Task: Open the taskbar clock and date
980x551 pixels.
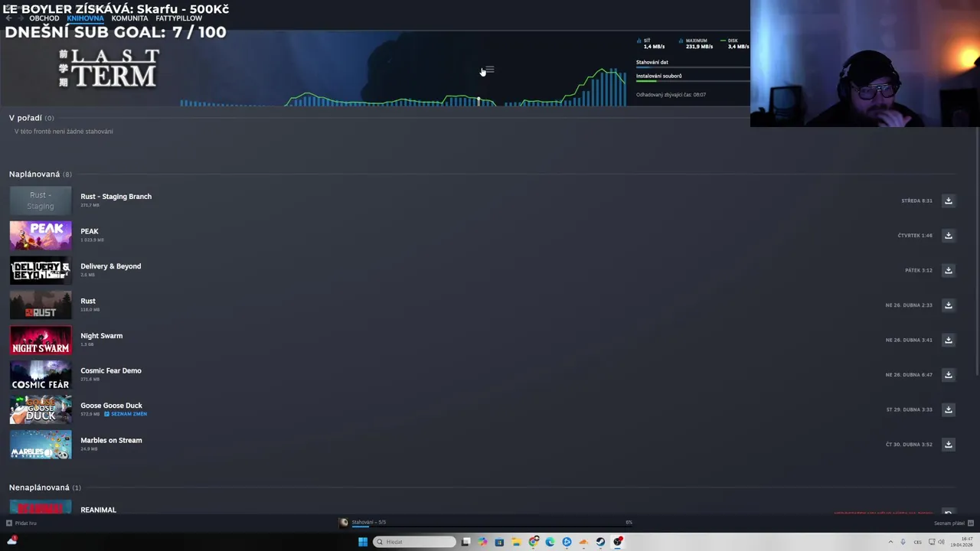Action: [x=960, y=542]
